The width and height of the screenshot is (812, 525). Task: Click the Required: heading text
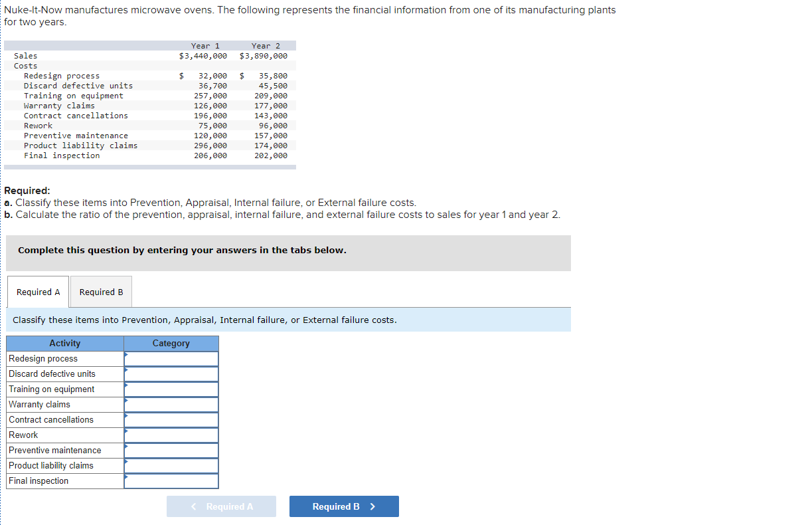point(27,191)
